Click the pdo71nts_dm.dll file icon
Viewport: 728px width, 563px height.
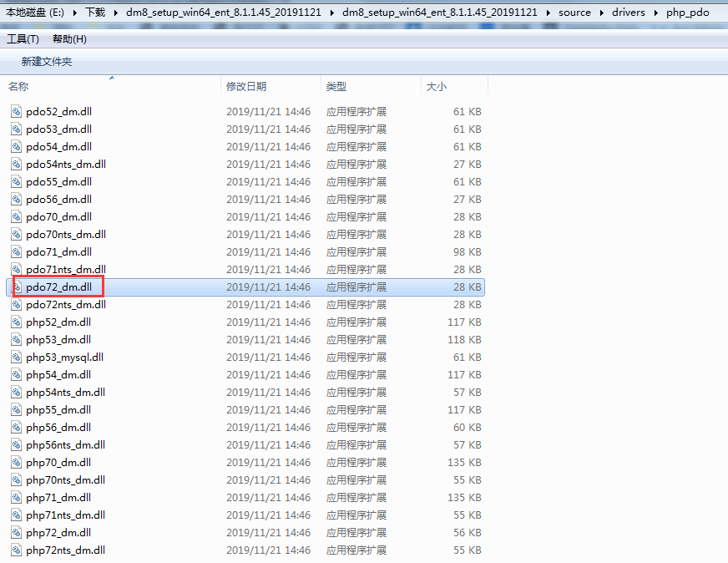(x=16, y=270)
